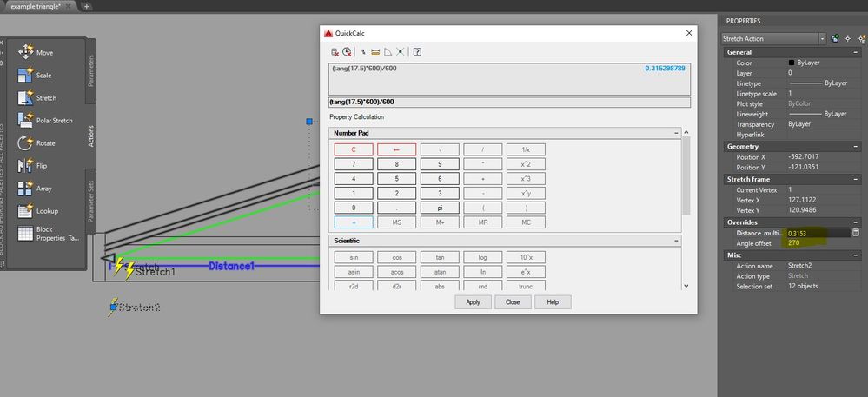Click the QuickCalc expression input field
The width and height of the screenshot is (868, 397).
click(509, 103)
